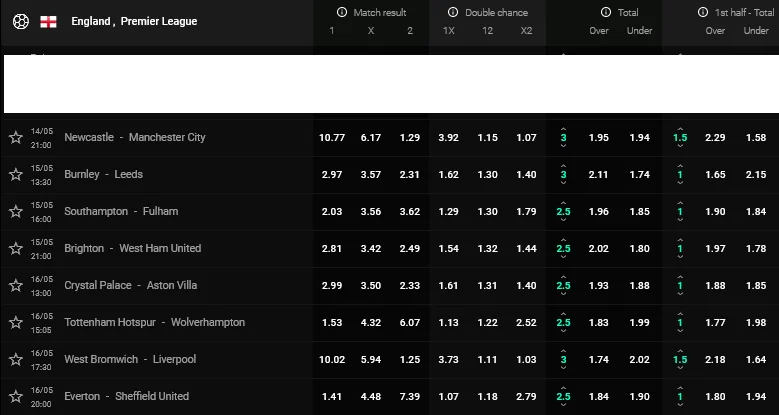Screen dimensions: 779x415
Task: Toggle favorite for Newcastle - Manchester City
Action: pyautogui.click(x=15, y=137)
